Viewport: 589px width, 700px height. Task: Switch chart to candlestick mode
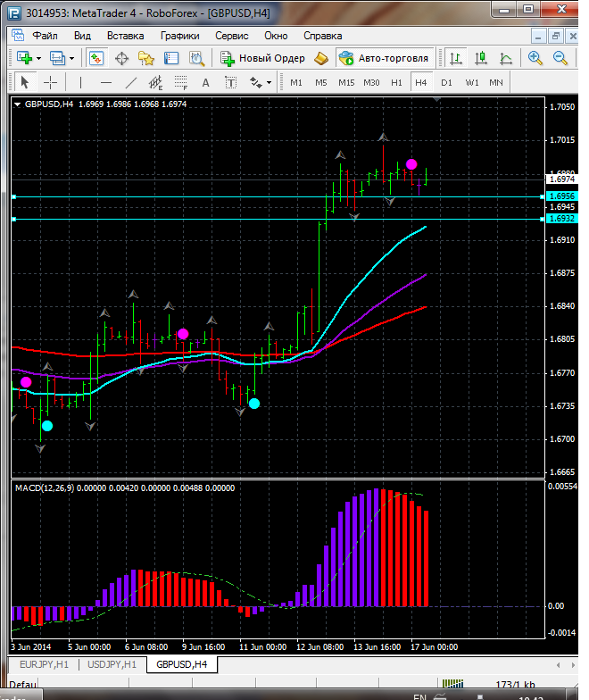(481, 58)
